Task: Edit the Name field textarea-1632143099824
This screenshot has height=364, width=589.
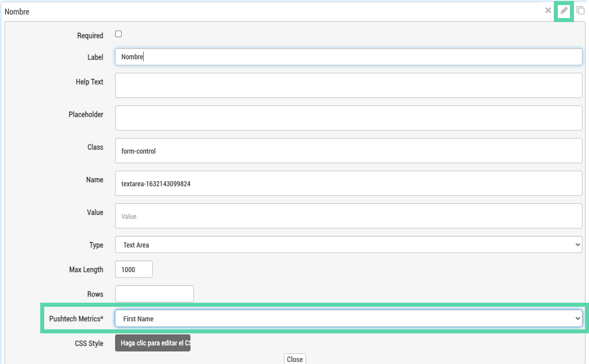Action: (x=349, y=183)
